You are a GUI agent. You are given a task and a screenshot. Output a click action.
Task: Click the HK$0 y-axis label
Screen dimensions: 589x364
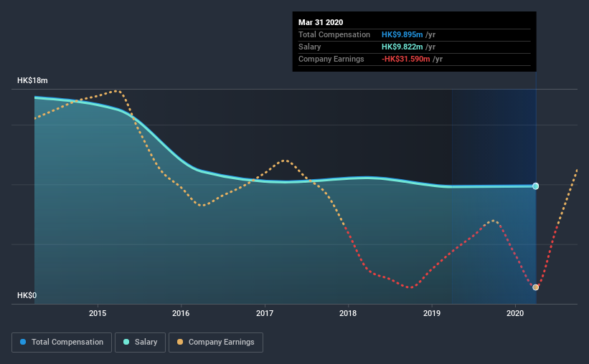click(x=27, y=296)
